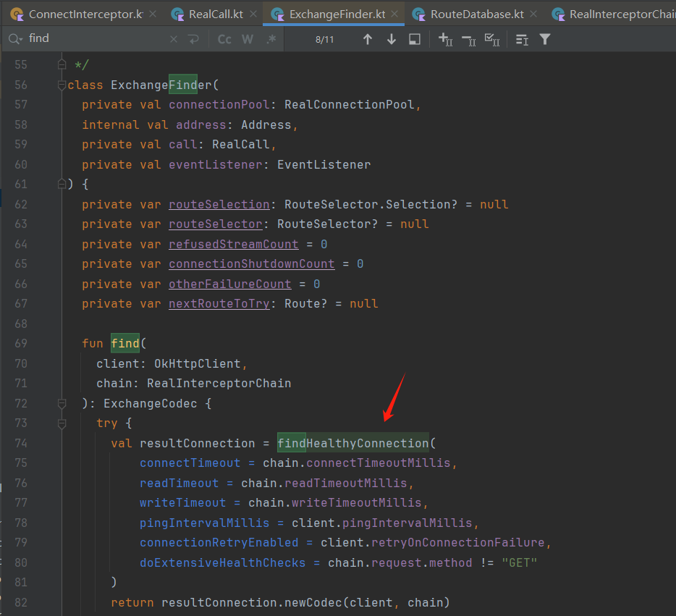Click 'newCodec' method call on line 82
Screen dimensions: 676x616
pos(313,602)
